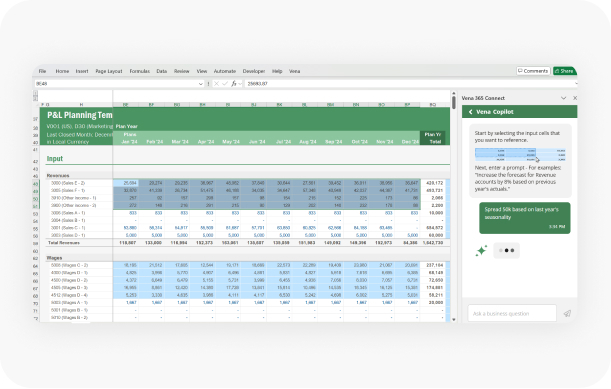Cancel formula entry with the X icon

coord(216,84)
